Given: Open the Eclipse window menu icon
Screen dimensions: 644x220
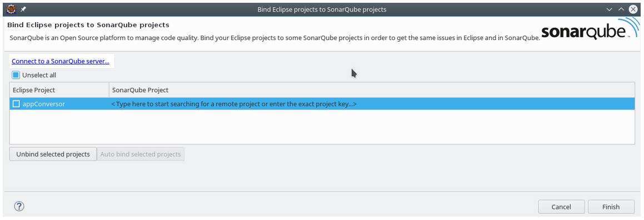Looking at the screenshot, I should pyautogui.click(x=12, y=9).
